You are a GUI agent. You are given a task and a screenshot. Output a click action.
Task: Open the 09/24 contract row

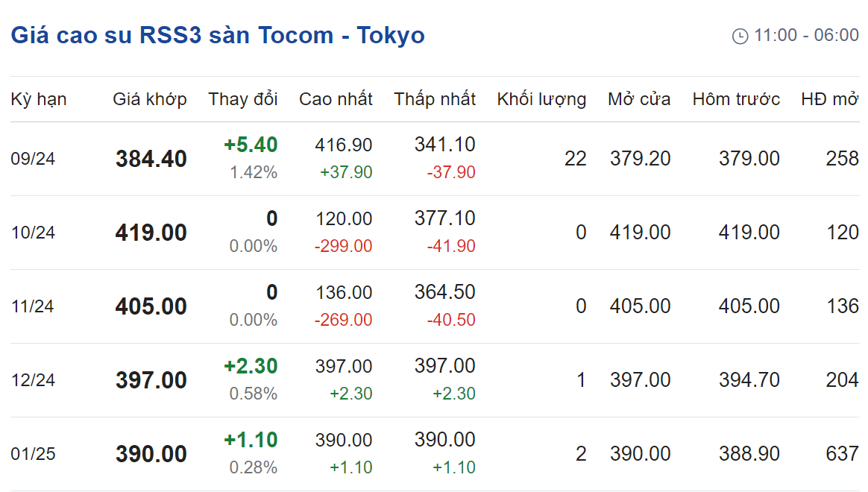click(x=435, y=159)
